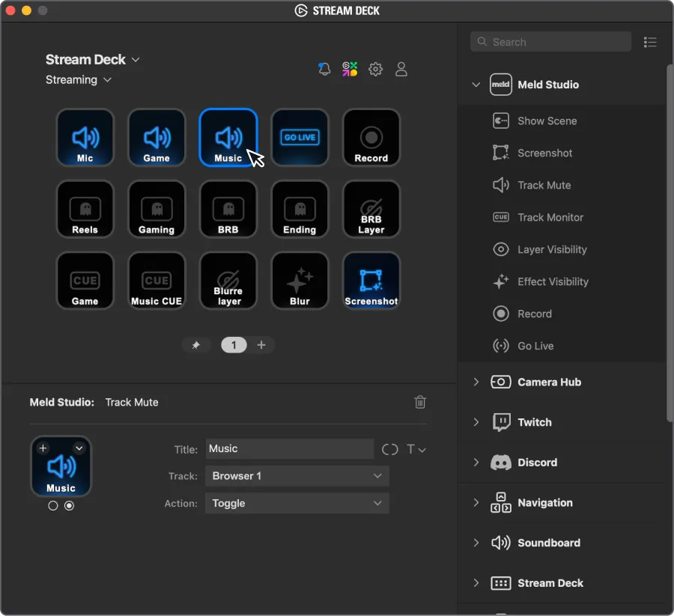Add a new page with the plus button
674x616 pixels.
pos(262,345)
